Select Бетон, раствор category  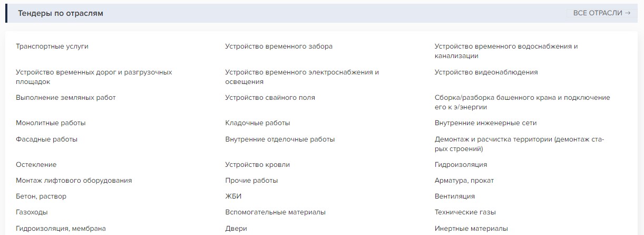point(41,196)
